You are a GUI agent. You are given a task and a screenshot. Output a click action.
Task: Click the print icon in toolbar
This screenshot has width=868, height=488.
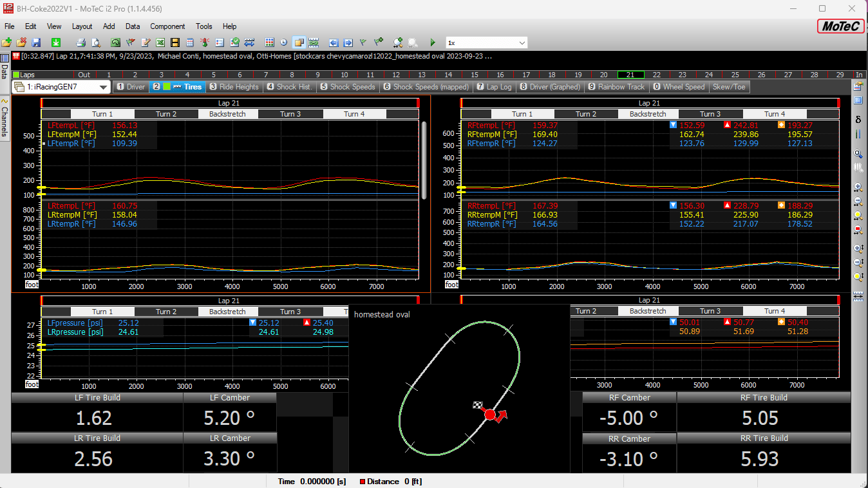click(x=80, y=42)
